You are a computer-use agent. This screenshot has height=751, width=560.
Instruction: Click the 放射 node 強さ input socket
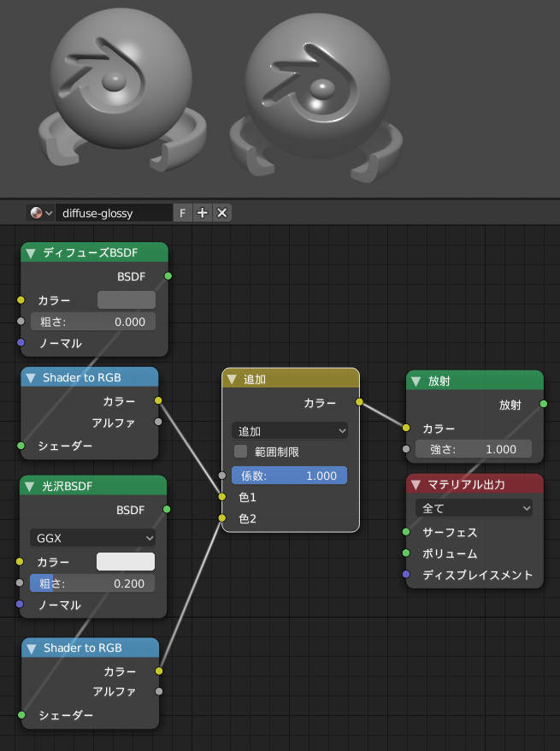click(406, 449)
